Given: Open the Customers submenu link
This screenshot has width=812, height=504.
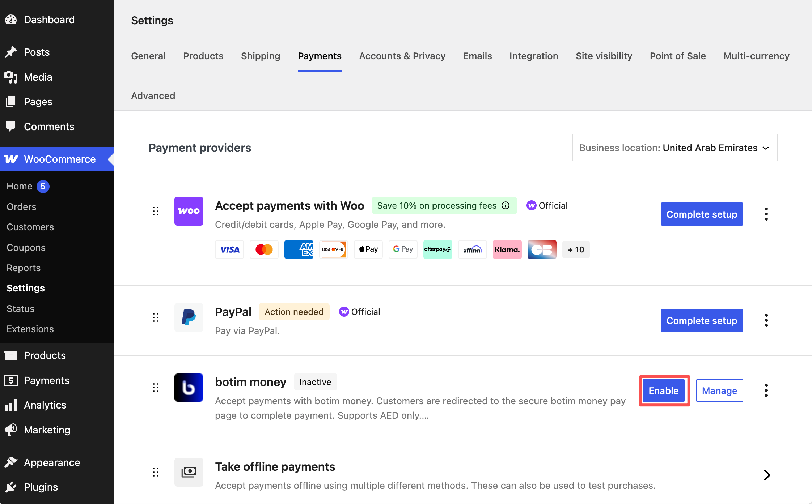Looking at the screenshot, I should [x=30, y=227].
